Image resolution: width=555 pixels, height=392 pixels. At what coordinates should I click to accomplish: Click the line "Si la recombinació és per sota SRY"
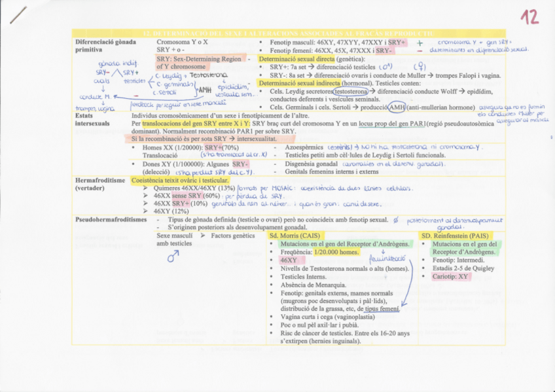tap(179, 139)
